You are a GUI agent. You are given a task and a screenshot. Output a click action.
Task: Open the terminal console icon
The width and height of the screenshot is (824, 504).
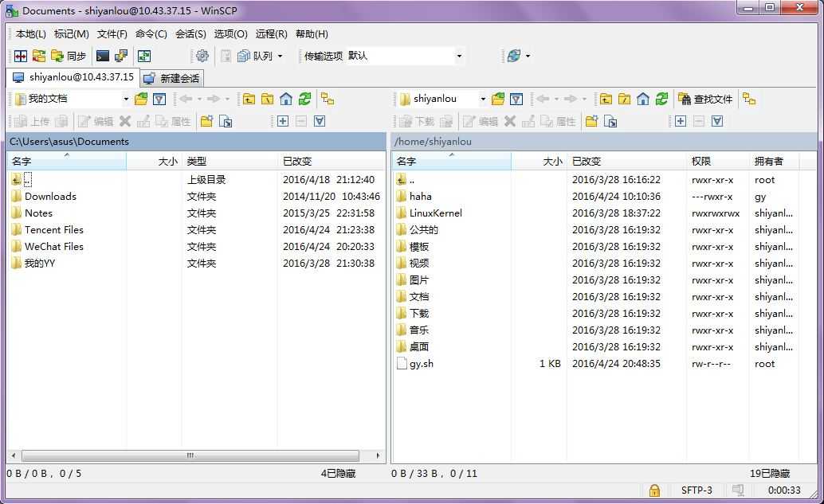click(103, 56)
